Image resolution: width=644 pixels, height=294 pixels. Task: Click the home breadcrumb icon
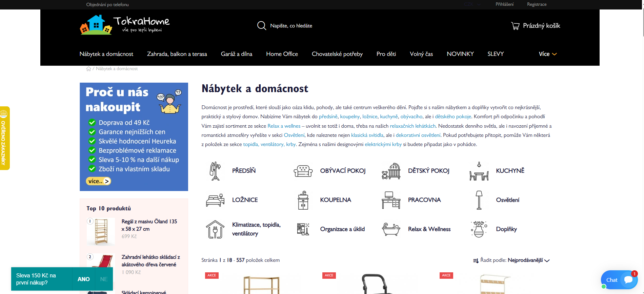pos(88,69)
